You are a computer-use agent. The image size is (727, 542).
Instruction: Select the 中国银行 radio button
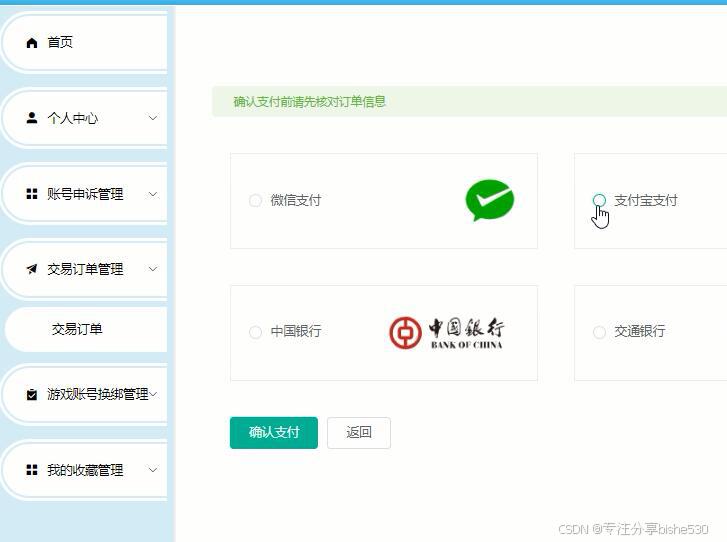(255, 332)
